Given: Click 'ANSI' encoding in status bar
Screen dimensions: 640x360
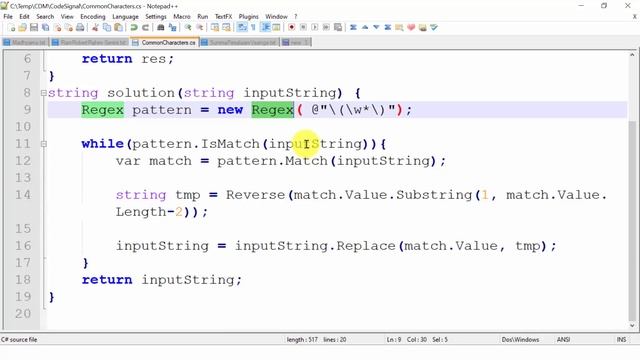Looking at the screenshot, I should click(563, 340).
